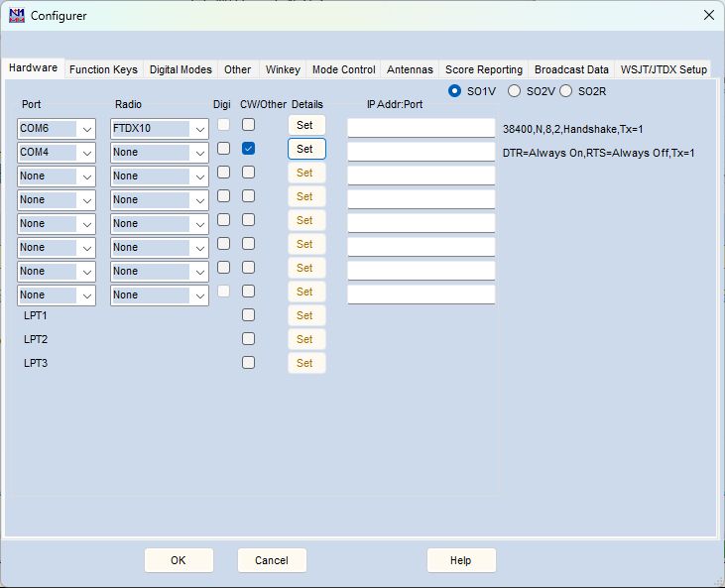Open the Antennas tab

(410, 69)
